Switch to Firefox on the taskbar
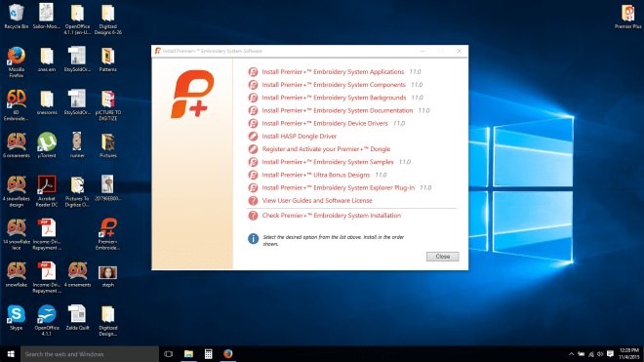The height and width of the screenshot is (362, 644). click(x=228, y=354)
